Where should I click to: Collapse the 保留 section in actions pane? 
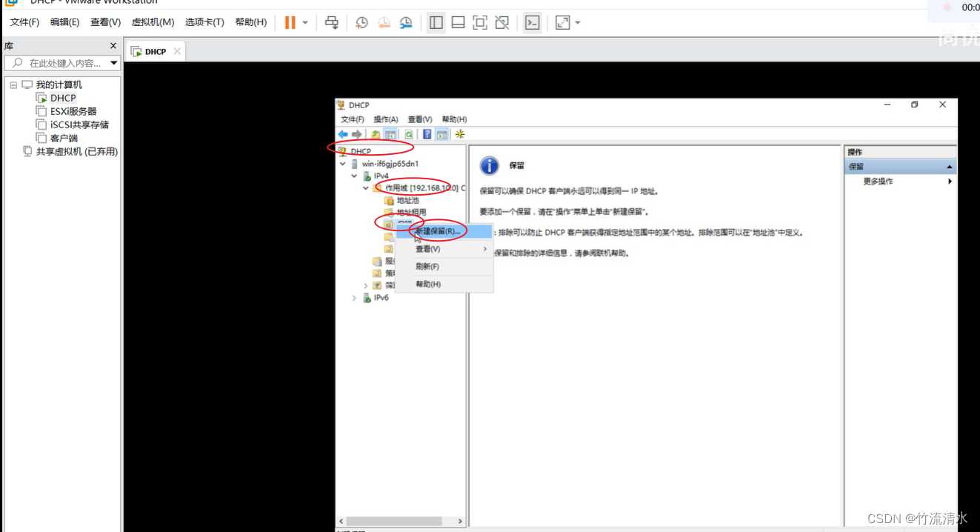point(950,167)
